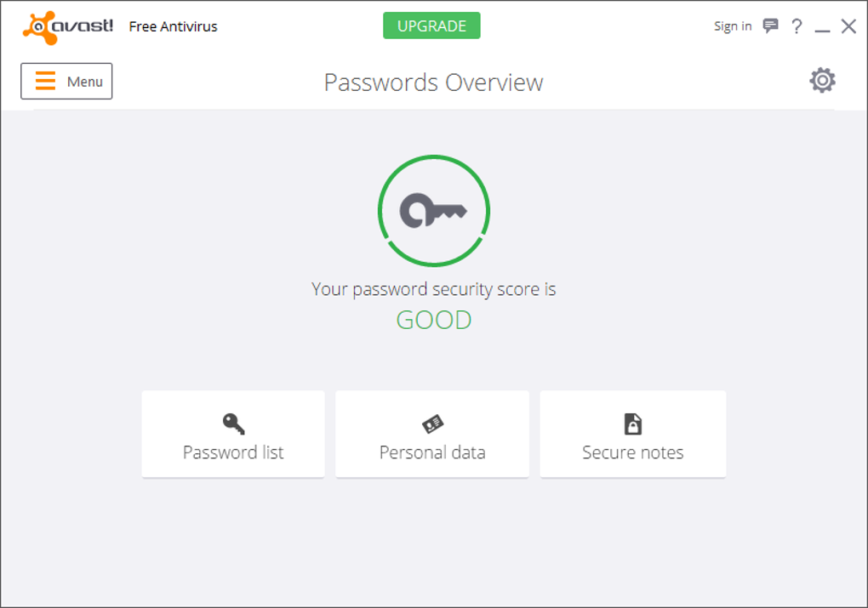
Task: Click the Free Antivirus product label
Action: 173,26
